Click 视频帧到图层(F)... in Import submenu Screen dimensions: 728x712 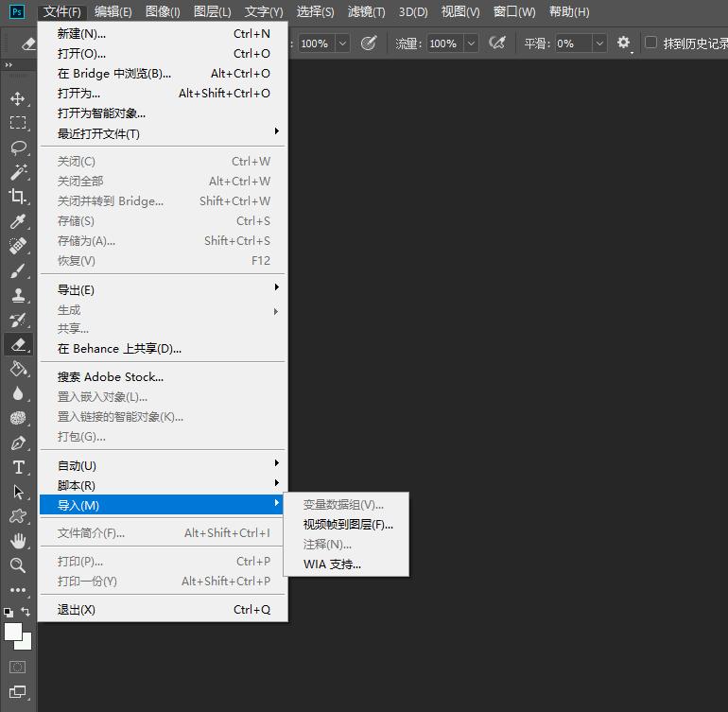347,525
